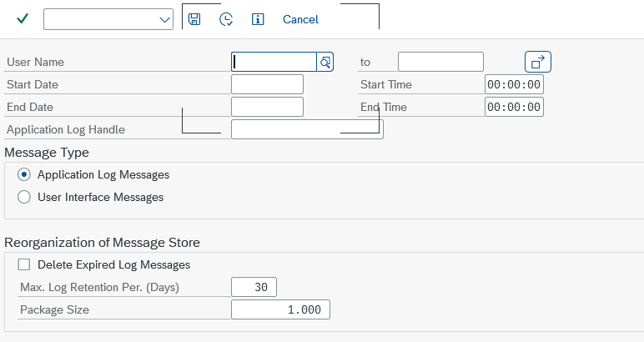Screen dimensions: 644x342
Task: Select User Interface Messages option
Action: pos(23,198)
